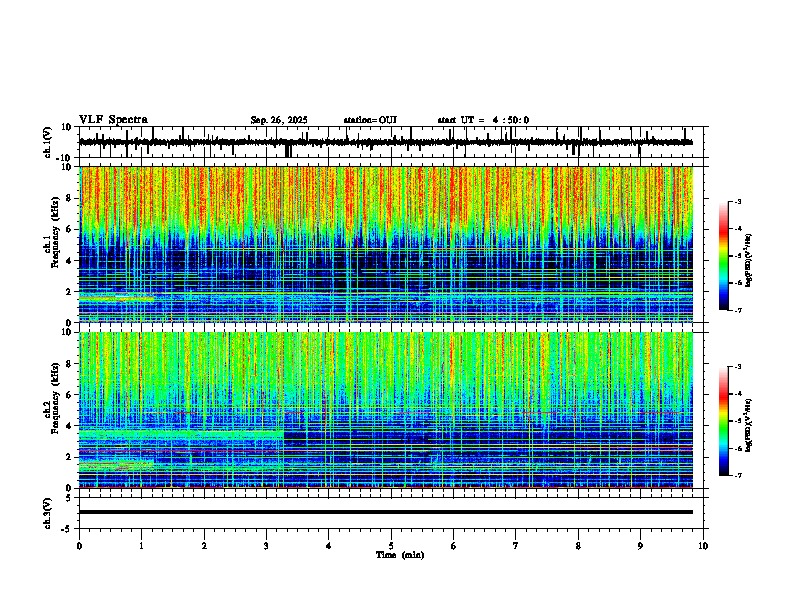Click the ch.1 "Frequency (kHz)" axis label
Screen dimensions: 792x612
[x=55, y=233]
